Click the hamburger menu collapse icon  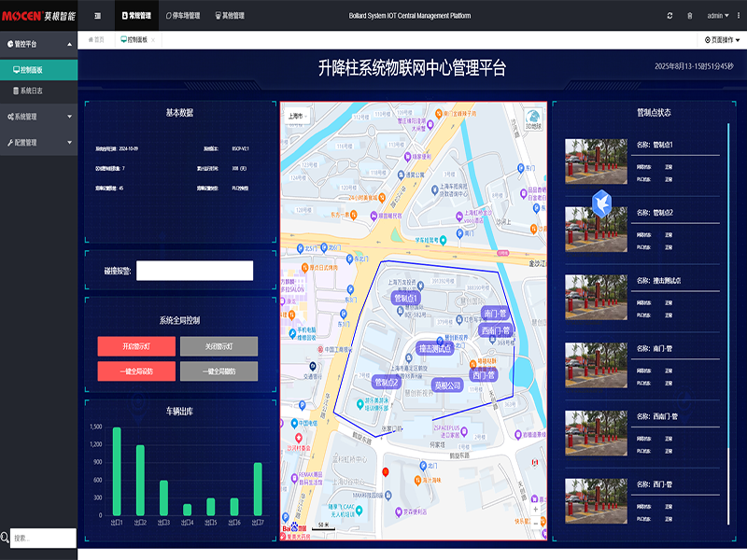point(98,16)
